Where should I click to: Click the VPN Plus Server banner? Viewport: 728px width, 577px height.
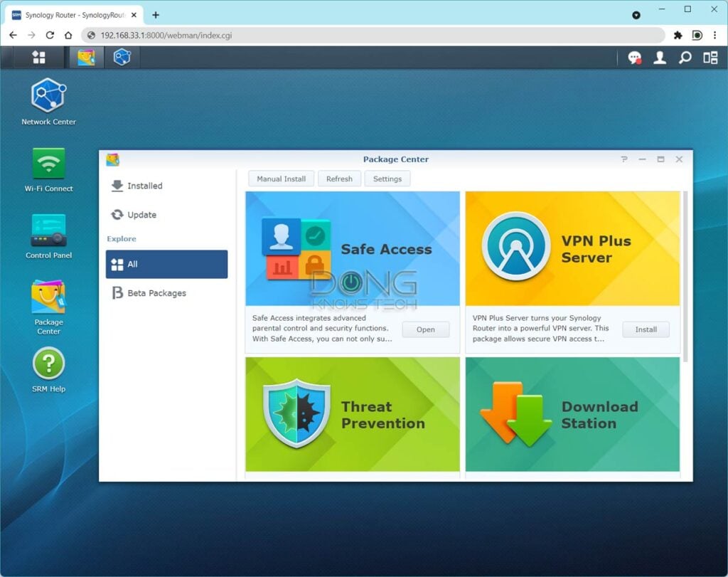[573, 248]
